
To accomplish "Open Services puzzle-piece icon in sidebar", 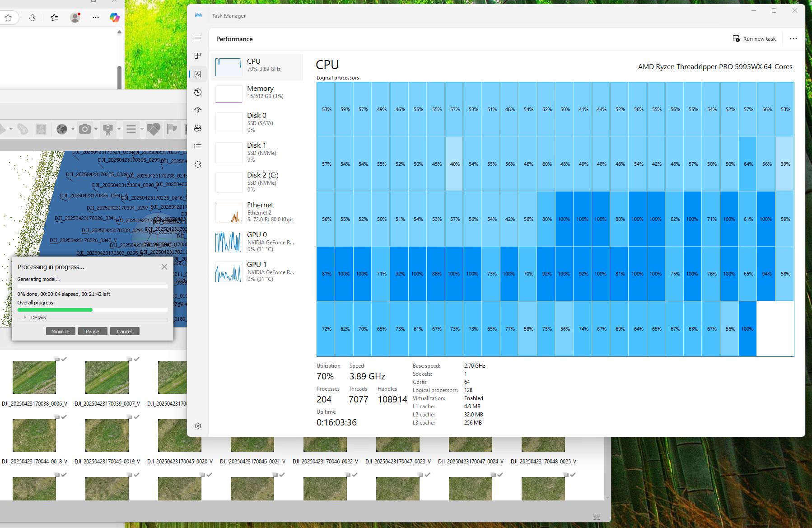I will (x=198, y=164).
